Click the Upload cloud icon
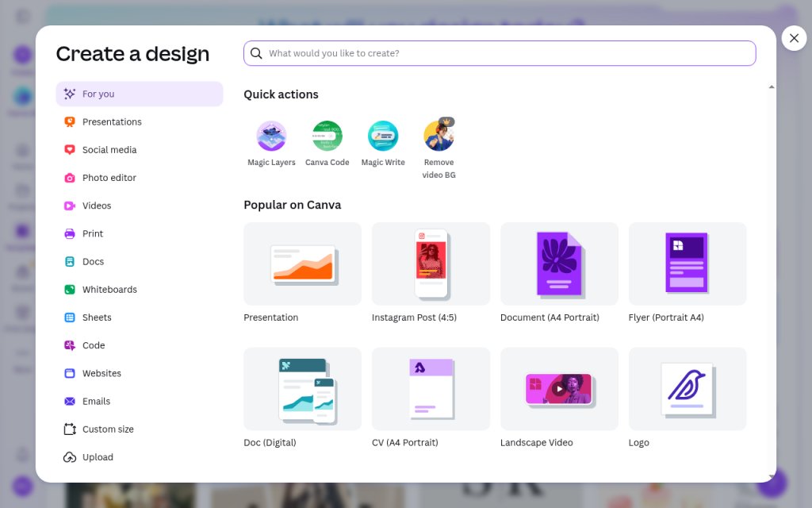 (70, 457)
